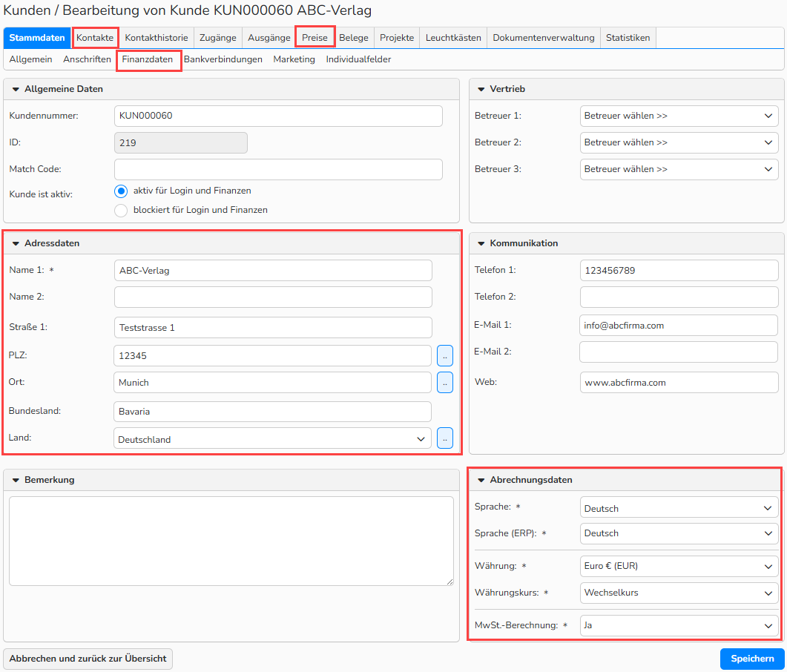Click the Bemerkung text area
The width and height of the screenshot is (787, 672).
231,541
